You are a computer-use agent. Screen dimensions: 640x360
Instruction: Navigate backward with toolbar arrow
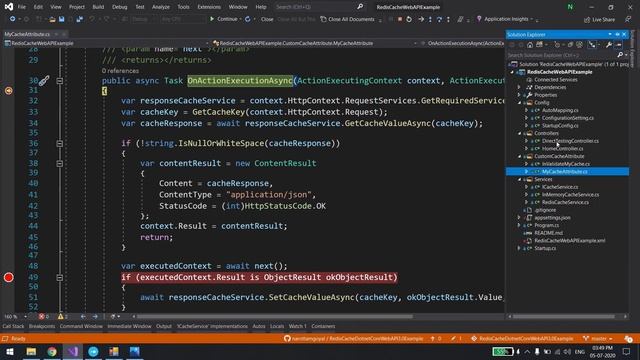[x=12, y=19]
